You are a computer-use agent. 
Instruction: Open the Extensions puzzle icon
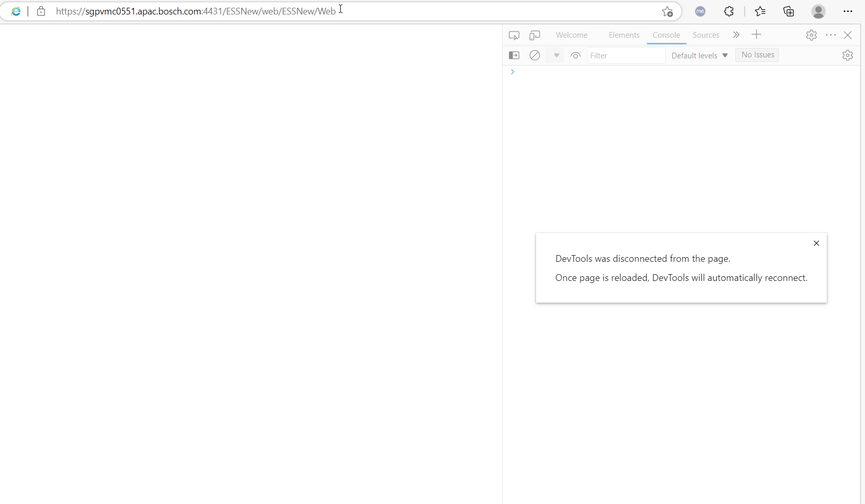coord(729,11)
